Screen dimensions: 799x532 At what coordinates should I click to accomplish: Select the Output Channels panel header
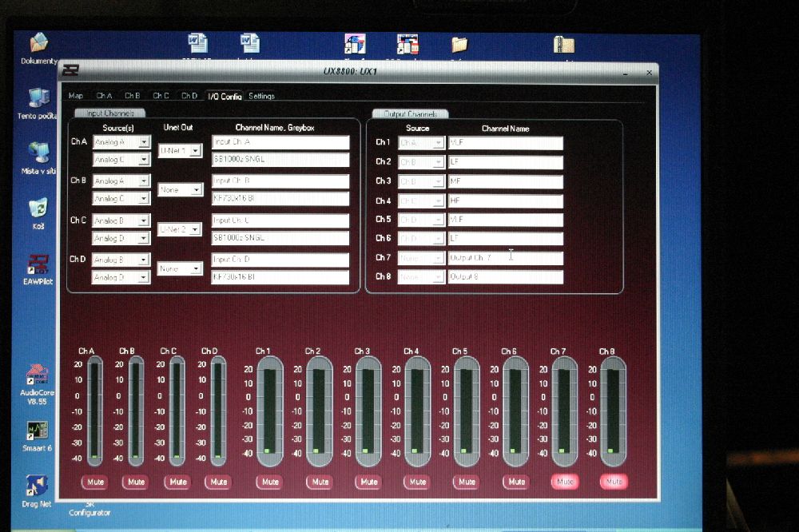click(410, 114)
